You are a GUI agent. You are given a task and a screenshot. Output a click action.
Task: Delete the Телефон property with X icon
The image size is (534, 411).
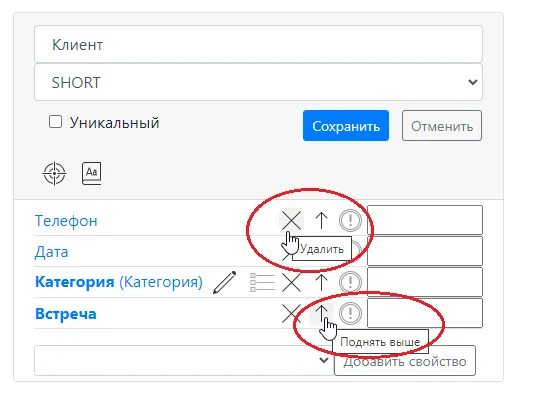pyautogui.click(x=291, y=220)
